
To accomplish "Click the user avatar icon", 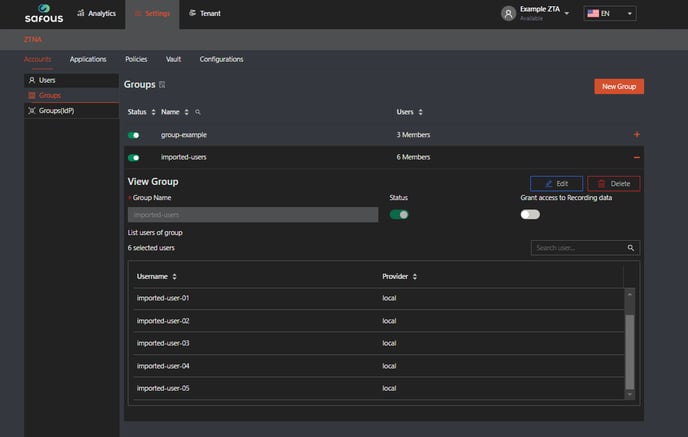I will pos(508,14).
